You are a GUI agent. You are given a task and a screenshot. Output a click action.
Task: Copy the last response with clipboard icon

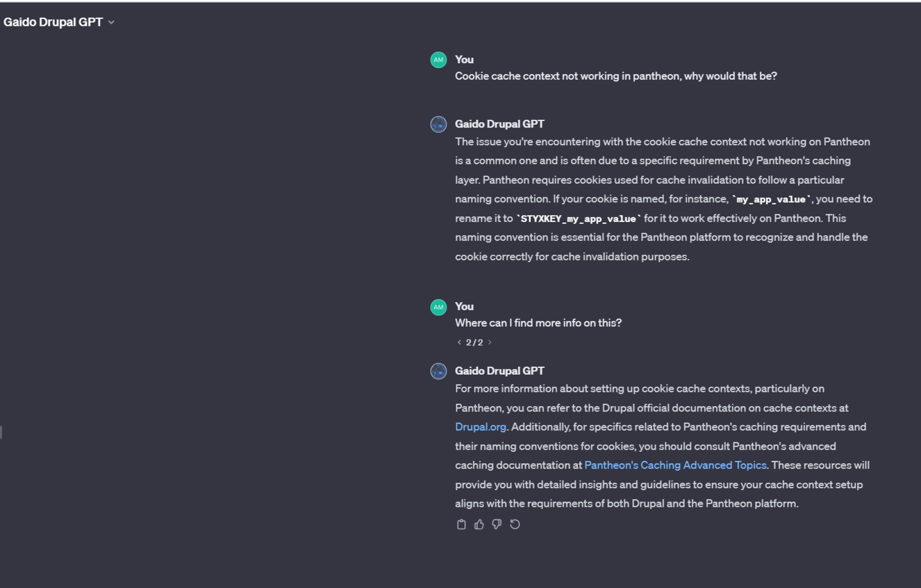click(461, 524)
